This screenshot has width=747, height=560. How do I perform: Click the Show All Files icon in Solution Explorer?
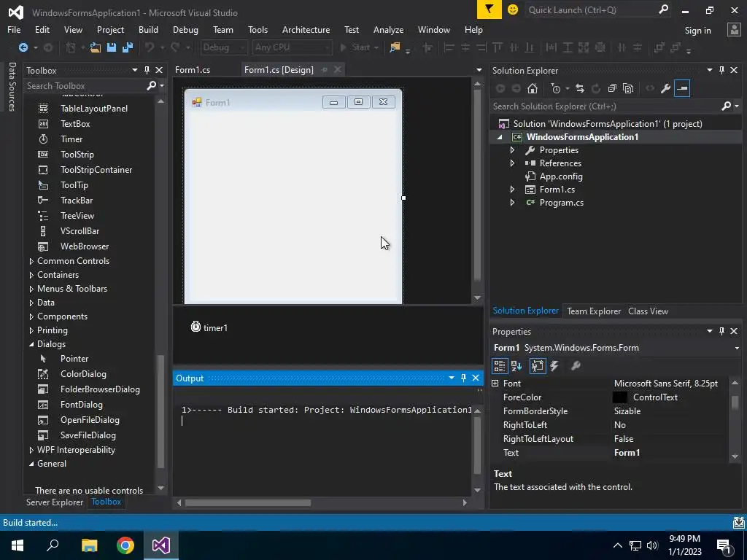628,88
